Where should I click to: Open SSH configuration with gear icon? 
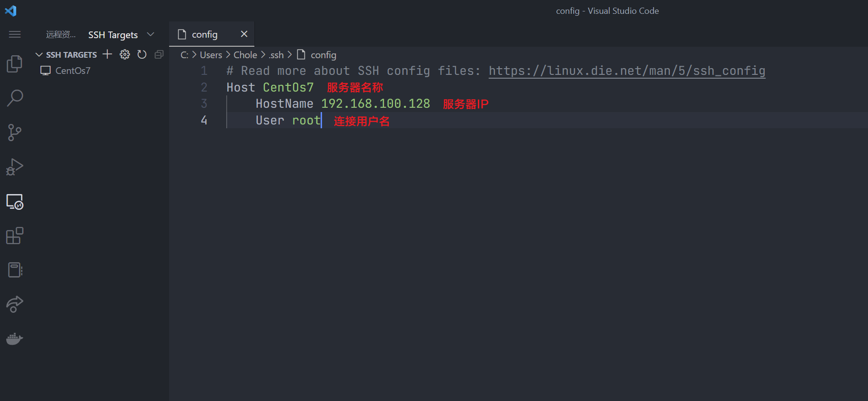coord(125,54)
